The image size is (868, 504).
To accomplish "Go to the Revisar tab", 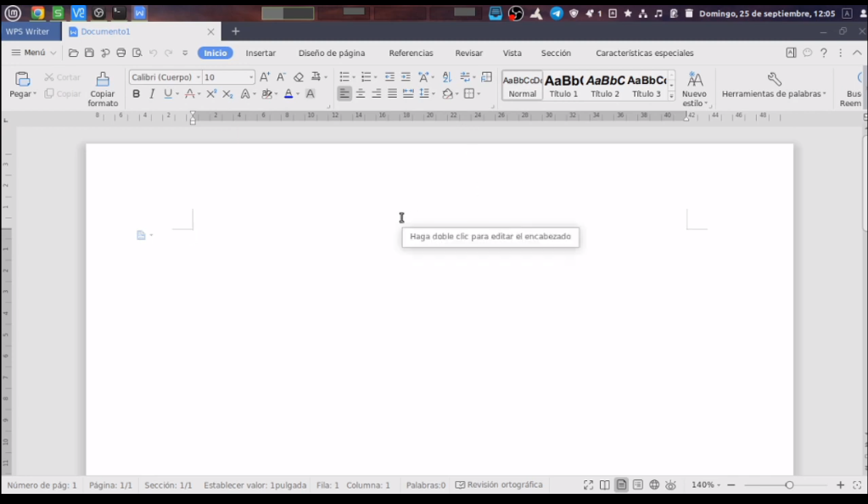I will click(x=469, y=53).
